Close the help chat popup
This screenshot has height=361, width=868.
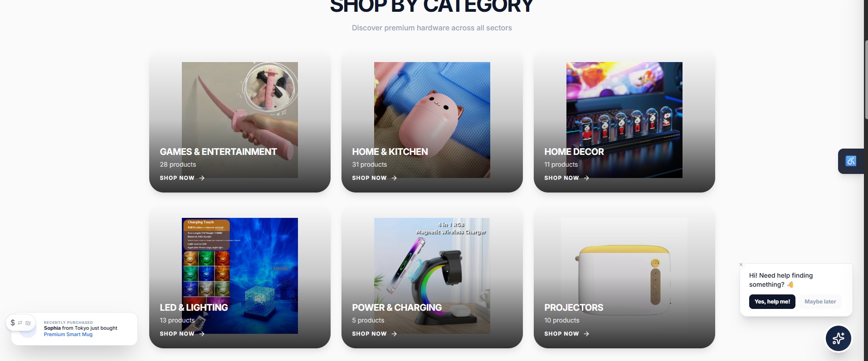tap(741, 265)
